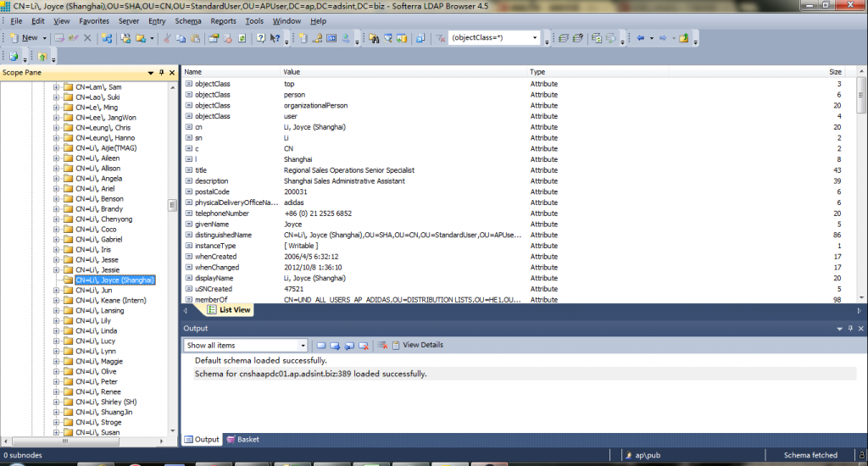Select CN=Li\, Joyce (Shanghai) tree item

point(115,280)
